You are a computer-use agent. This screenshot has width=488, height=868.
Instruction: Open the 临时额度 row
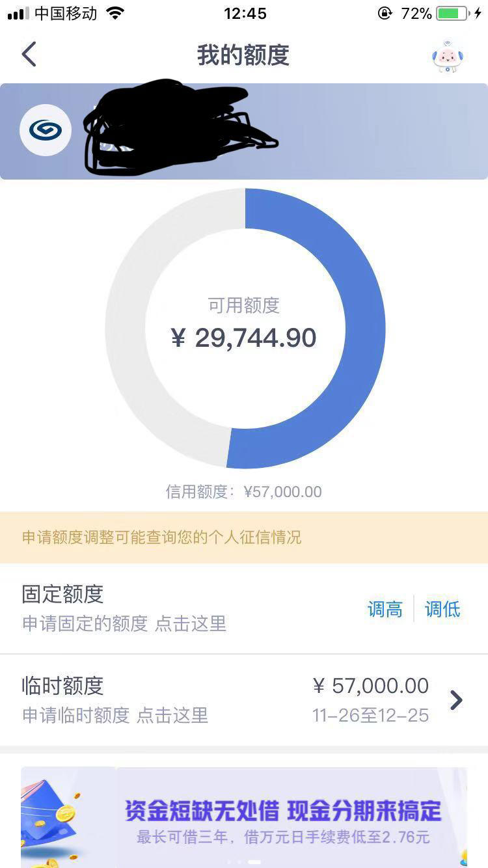pos(244,700)
